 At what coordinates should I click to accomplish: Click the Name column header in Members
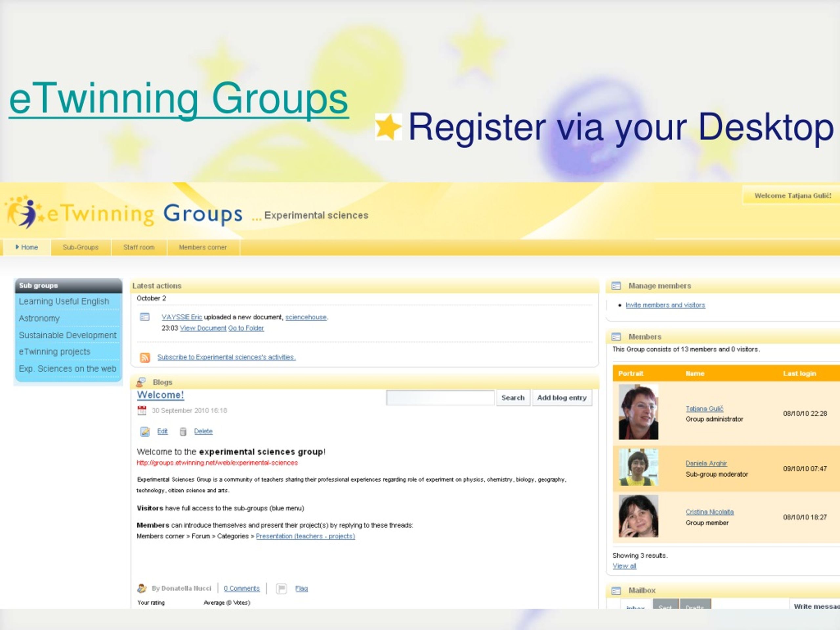695,373
